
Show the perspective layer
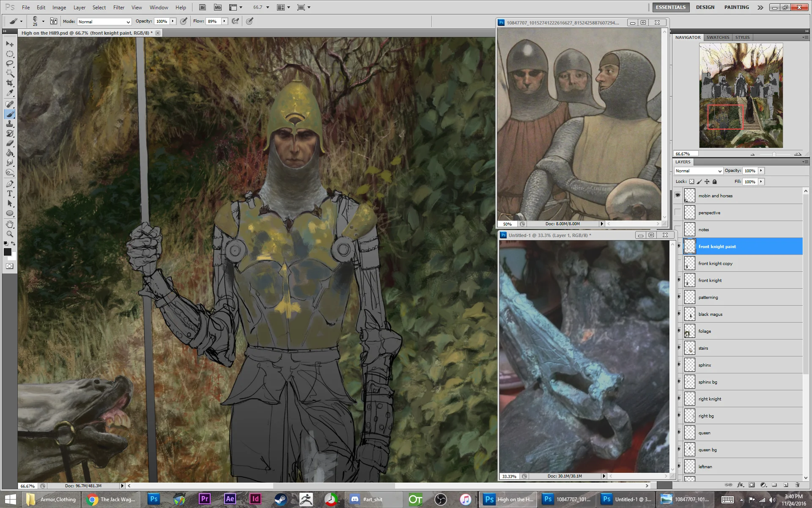(678, 213)
